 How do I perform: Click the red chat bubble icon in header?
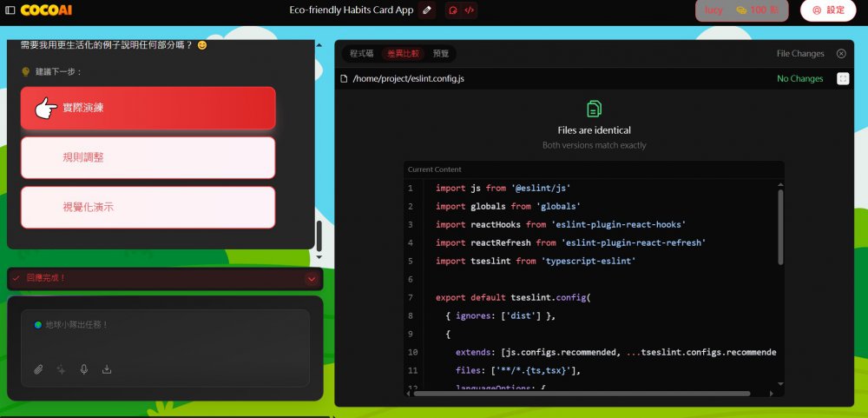[452, 10]
